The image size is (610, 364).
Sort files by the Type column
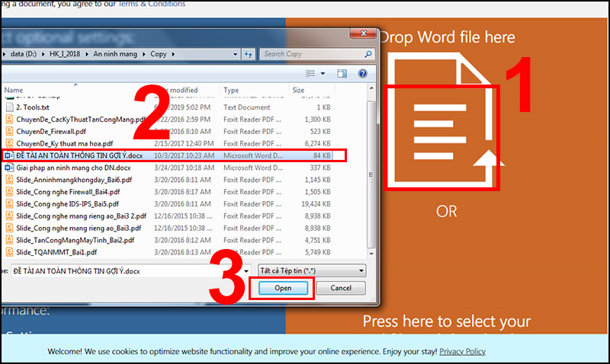click(231, 90)
